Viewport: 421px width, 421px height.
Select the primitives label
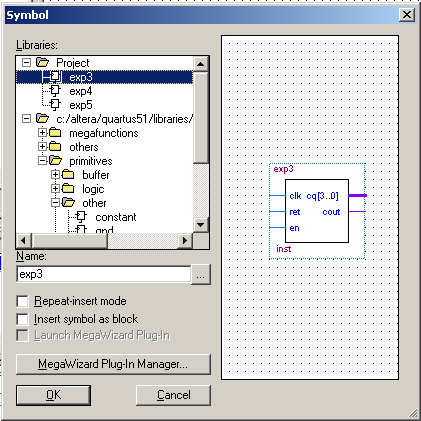[x=91, y=161]
